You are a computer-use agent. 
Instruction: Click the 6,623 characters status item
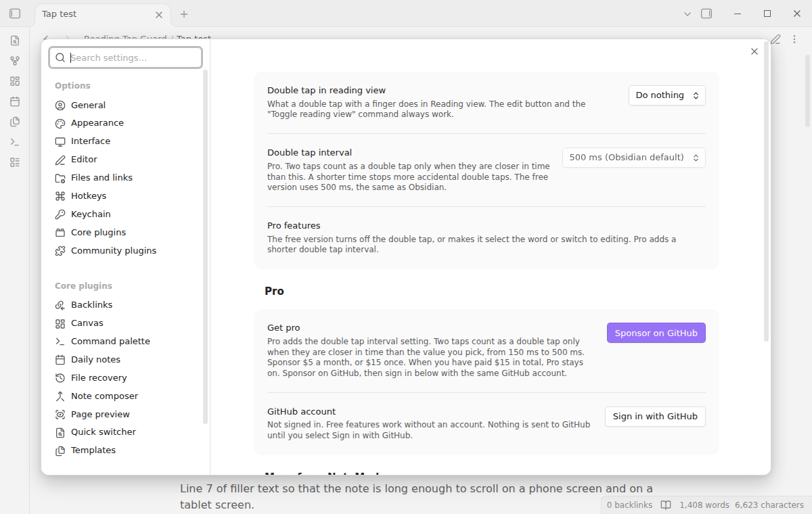pos(769,505)
